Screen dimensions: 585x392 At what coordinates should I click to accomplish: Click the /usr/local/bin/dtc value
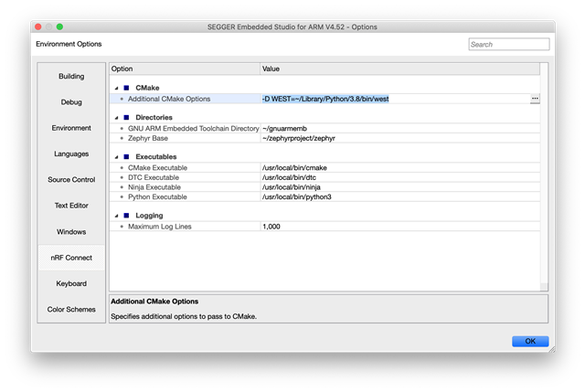pos(289,177)
